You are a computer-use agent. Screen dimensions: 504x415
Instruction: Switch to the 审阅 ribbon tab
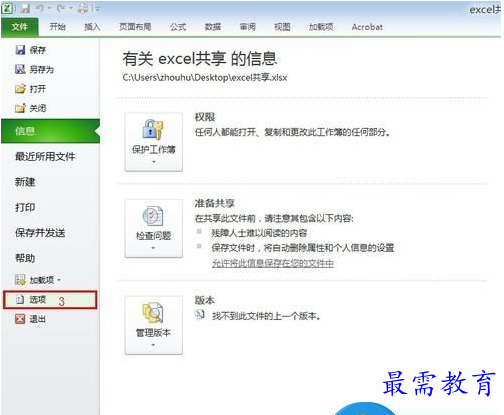click(x=248, y=27)
